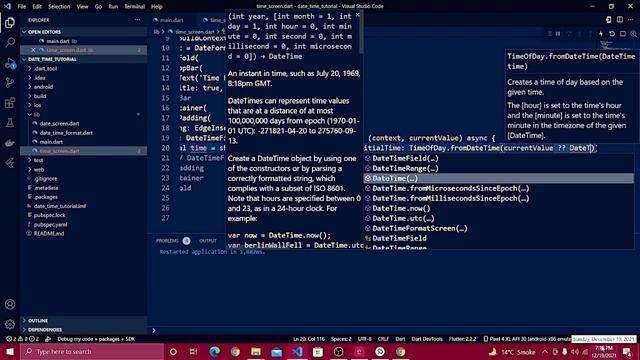
Task: Click Explorer more actions ellipsis
Action: coord(138,20)
